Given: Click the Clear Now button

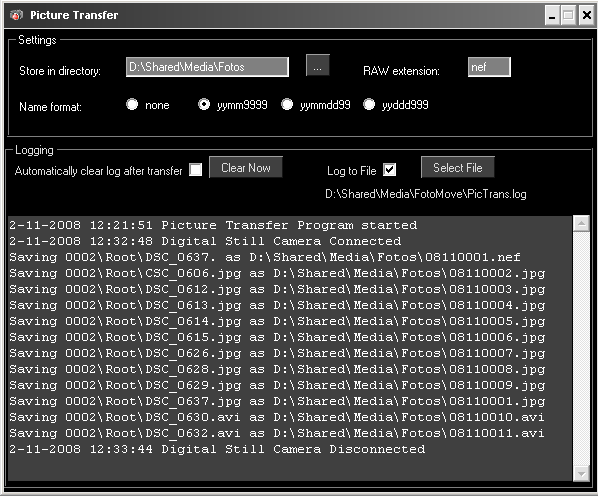Looking at the screenshot, I should tap(246, 167).
